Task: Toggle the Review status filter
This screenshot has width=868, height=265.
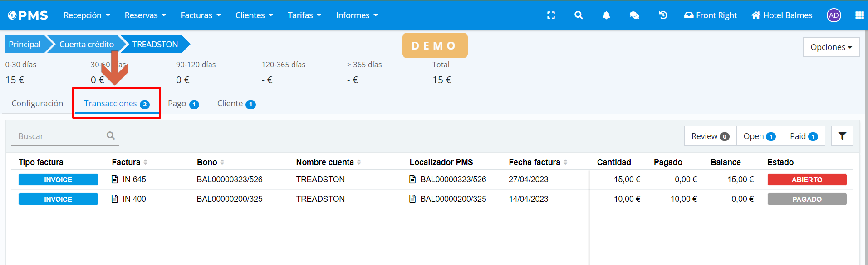Action: coord(710,136)
